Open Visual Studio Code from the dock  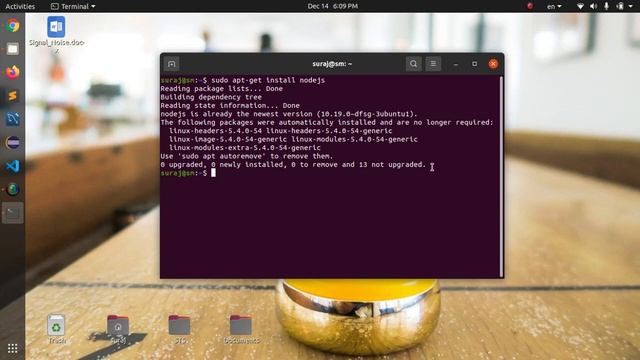(x=13, y=166)
